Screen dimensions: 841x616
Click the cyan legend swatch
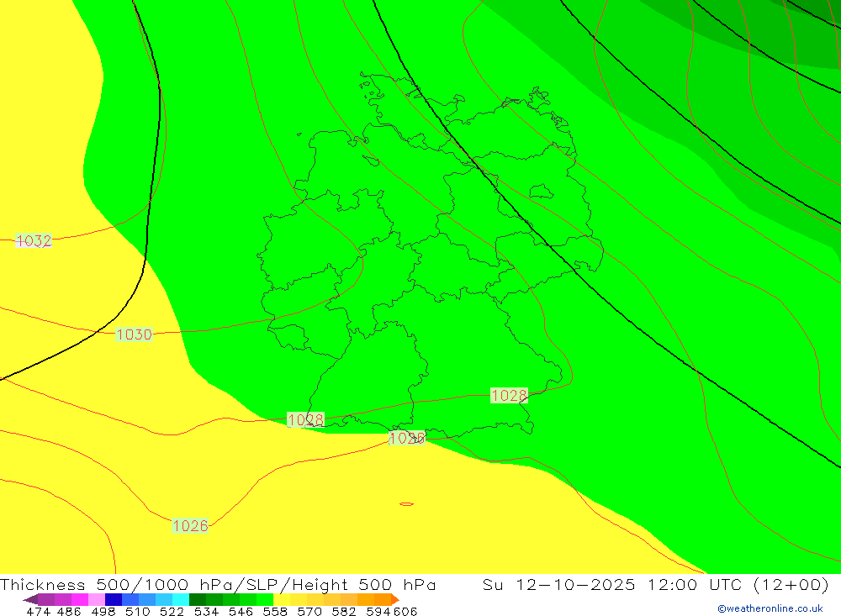181,599
